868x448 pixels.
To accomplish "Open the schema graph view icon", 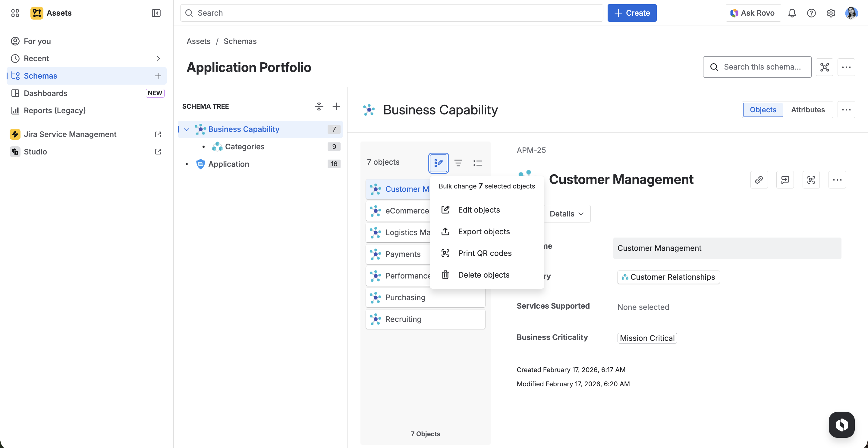I will 824,67.
